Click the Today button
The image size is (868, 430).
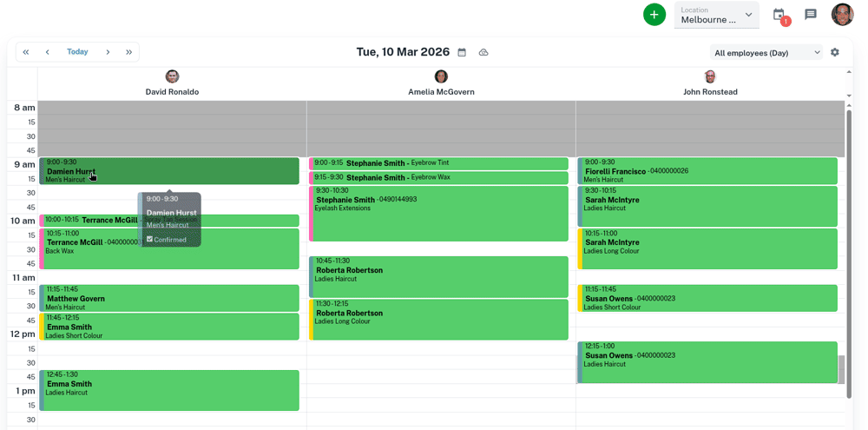tap(77, 52)
